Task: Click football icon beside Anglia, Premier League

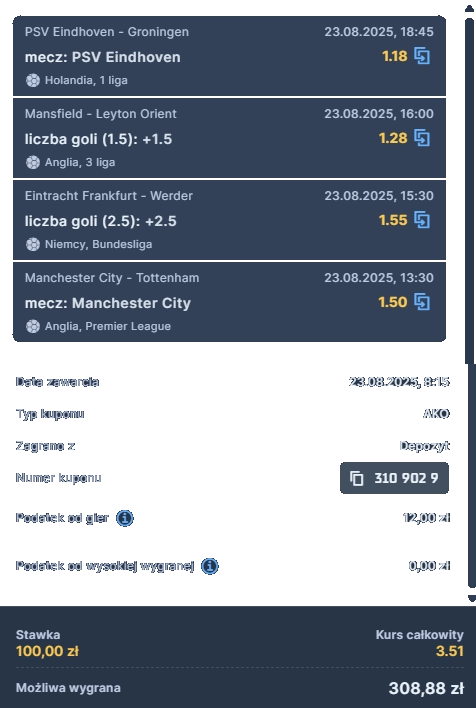Action: 33,326
